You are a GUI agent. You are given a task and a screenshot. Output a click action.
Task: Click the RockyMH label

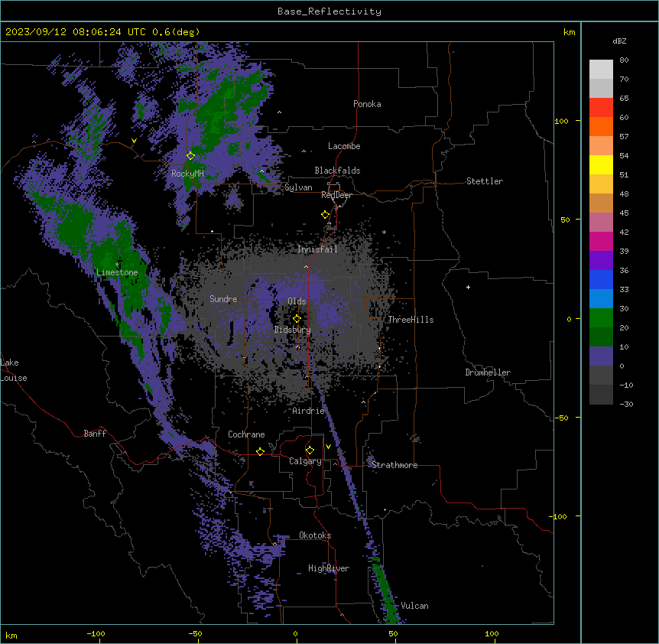point(187,173)
